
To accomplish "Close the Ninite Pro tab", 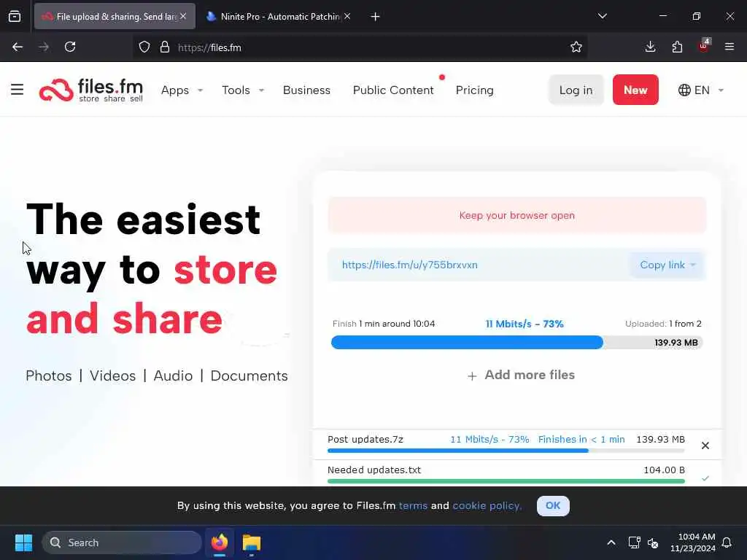I will pyautogui.click(x=347, y=16).
